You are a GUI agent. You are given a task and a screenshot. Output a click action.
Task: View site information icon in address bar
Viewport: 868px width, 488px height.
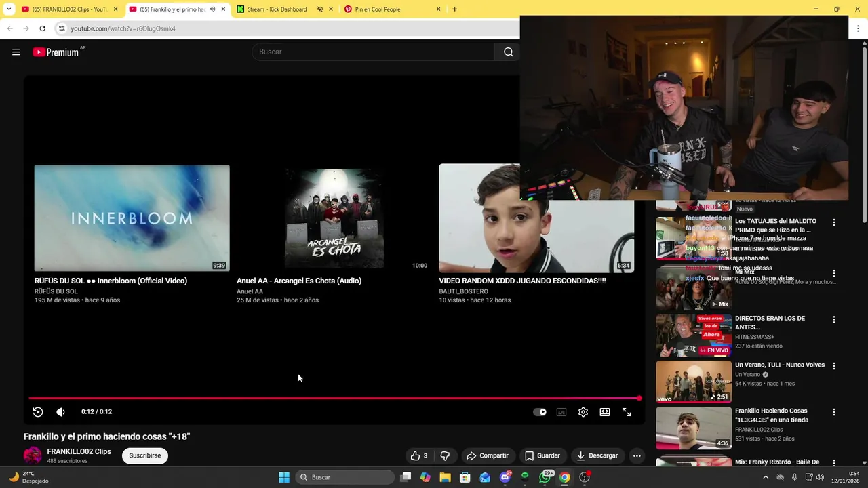tap(62, 28)
